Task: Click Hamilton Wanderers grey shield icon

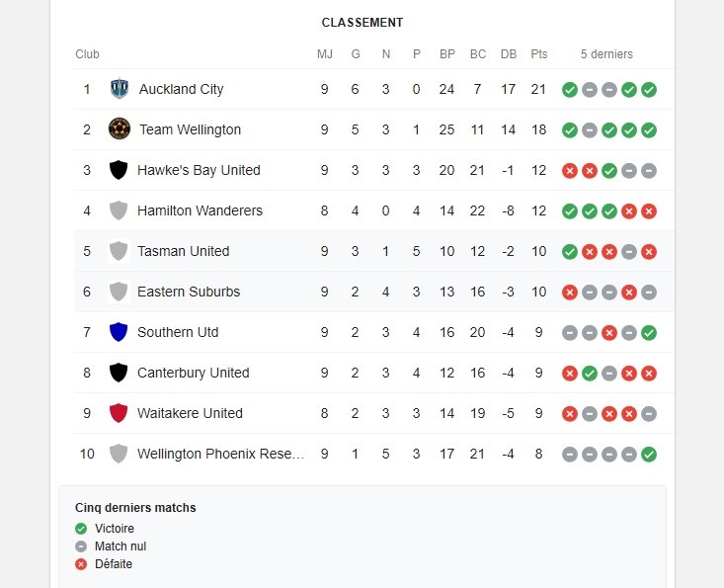Action: coord(119,210)
